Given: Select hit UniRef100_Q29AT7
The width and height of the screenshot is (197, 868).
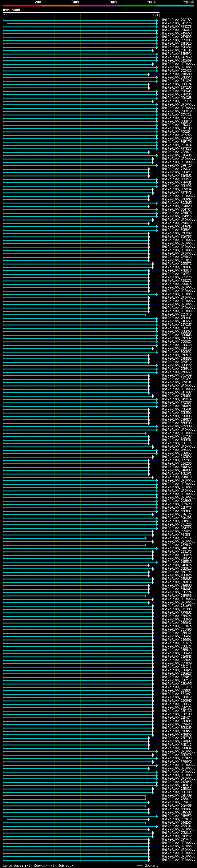Looking at the screenshot, I should tap(177, 802).
